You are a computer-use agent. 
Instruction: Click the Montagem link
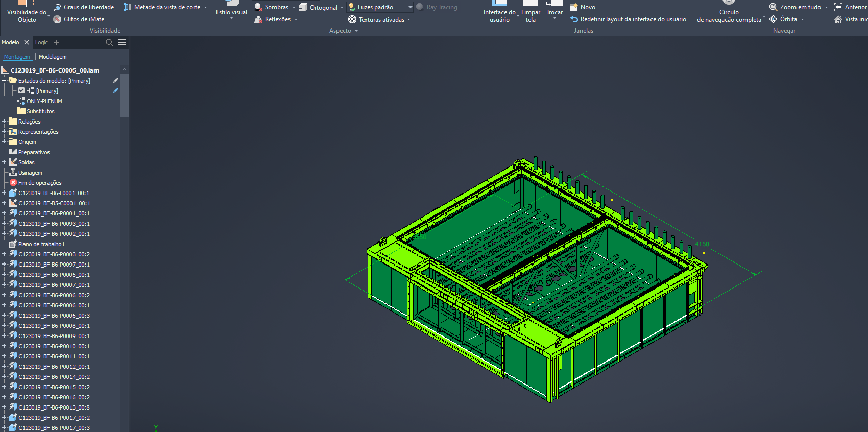(17, 57)
